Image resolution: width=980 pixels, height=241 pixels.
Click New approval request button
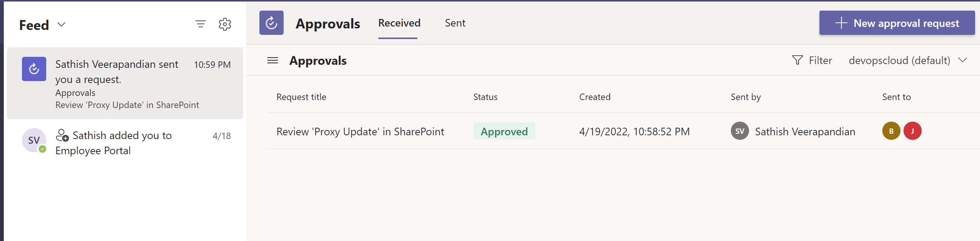[x=896, y=23]
